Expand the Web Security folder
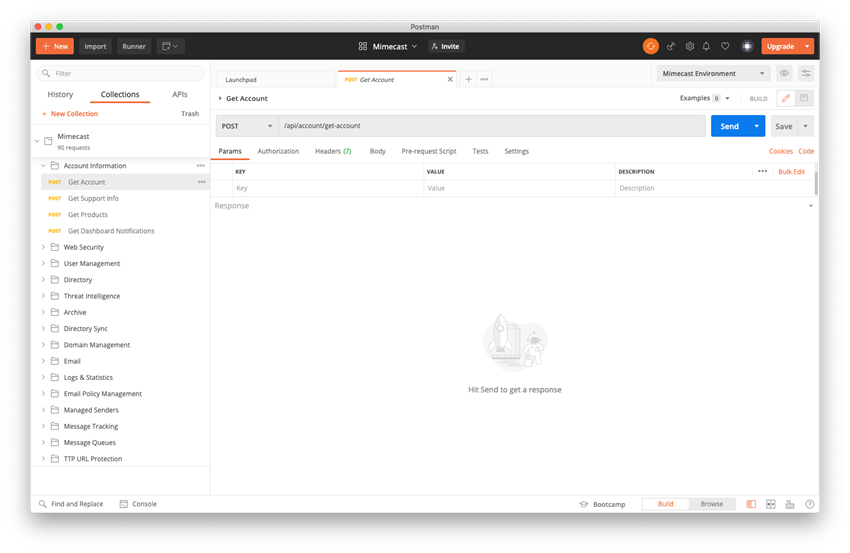850x553 pixels. [43, 247]
